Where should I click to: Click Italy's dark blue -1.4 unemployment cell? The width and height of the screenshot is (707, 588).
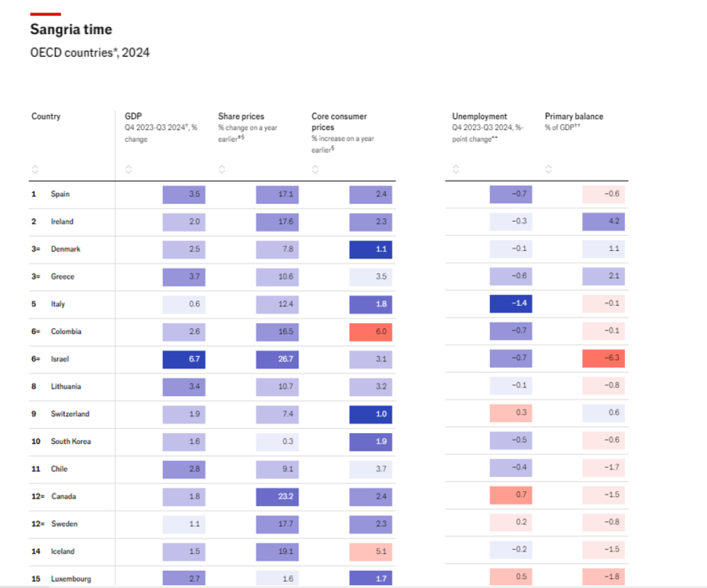click(510, 304)
